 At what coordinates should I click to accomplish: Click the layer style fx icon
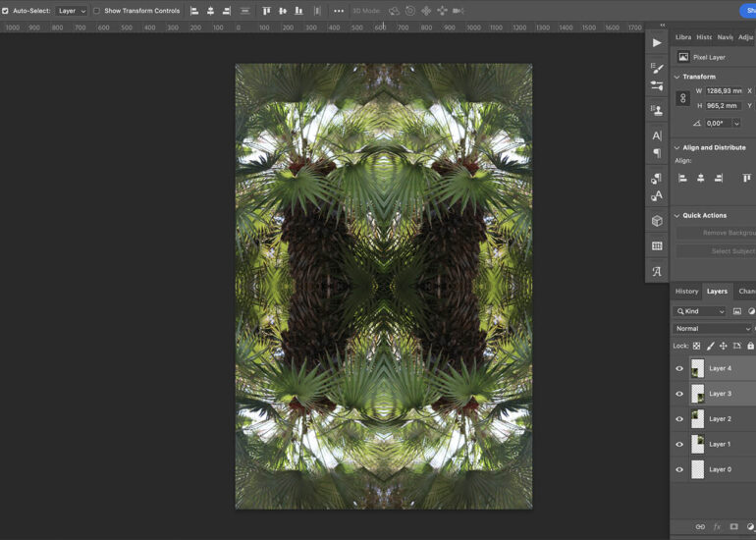click(x=717, y=527)
